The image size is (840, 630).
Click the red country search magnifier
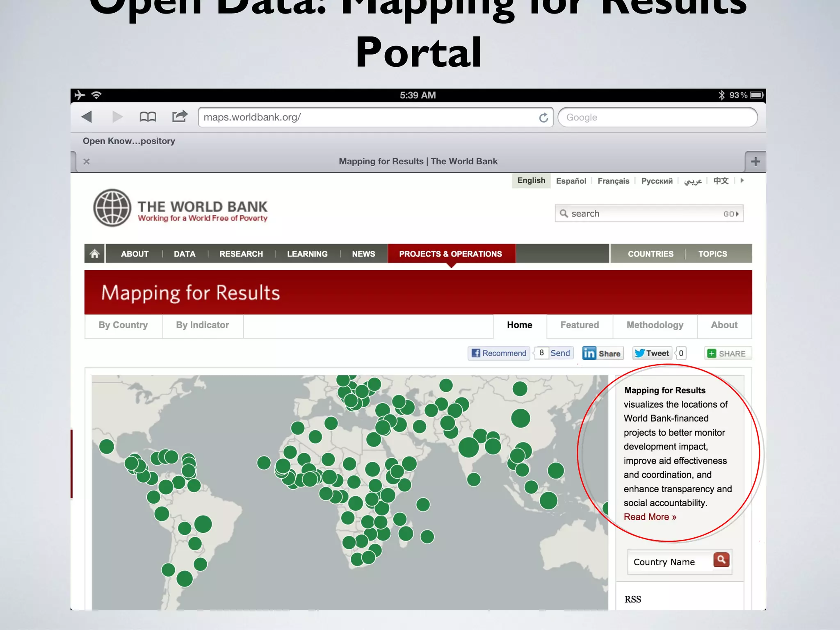point(721,560)
